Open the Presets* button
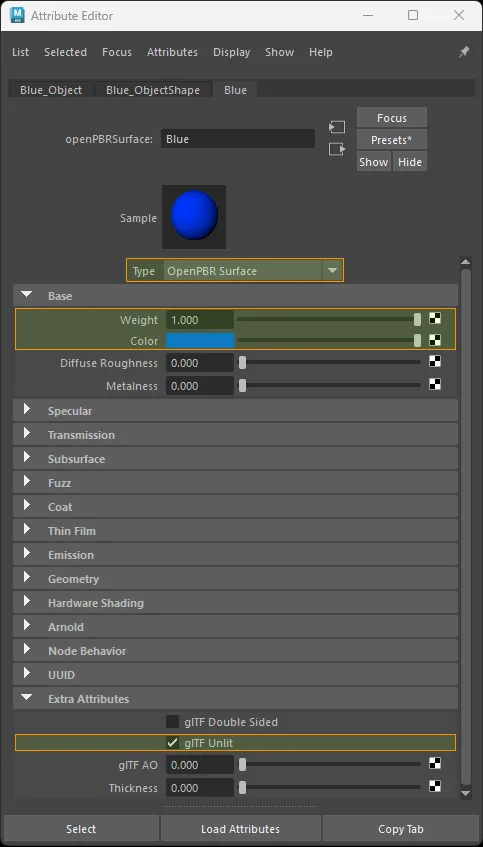483x847 pixels. pyautogui.click(x=392, y=140)
